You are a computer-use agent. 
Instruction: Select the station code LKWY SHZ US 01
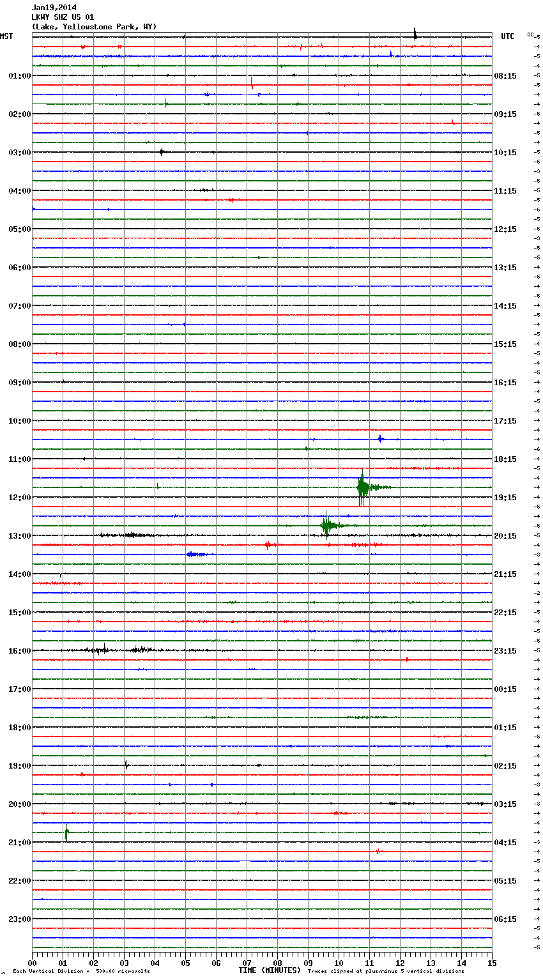[63, 17]
